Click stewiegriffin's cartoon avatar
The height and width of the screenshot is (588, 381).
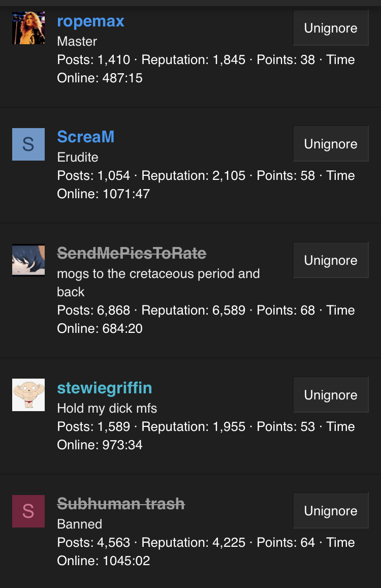point(28,395)
